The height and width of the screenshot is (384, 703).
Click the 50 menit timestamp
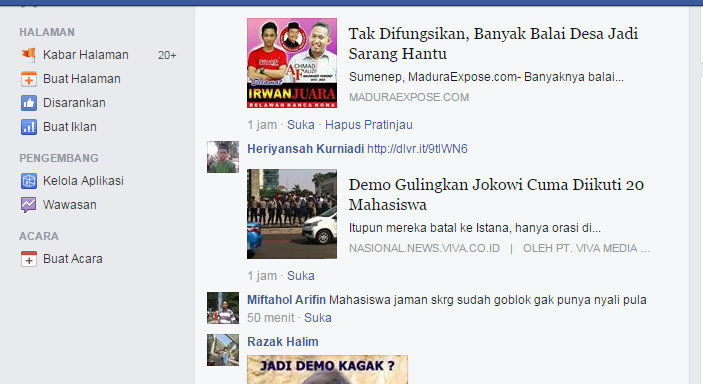270,318
